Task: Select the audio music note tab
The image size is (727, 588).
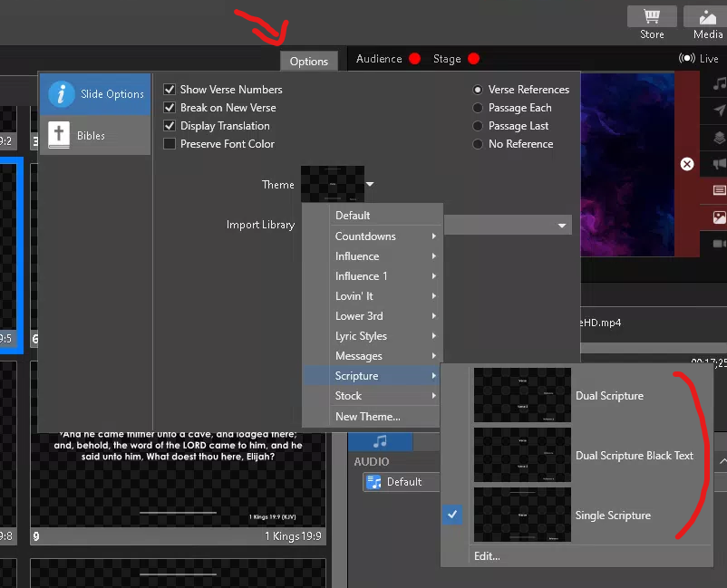Action: coord(380,441)
